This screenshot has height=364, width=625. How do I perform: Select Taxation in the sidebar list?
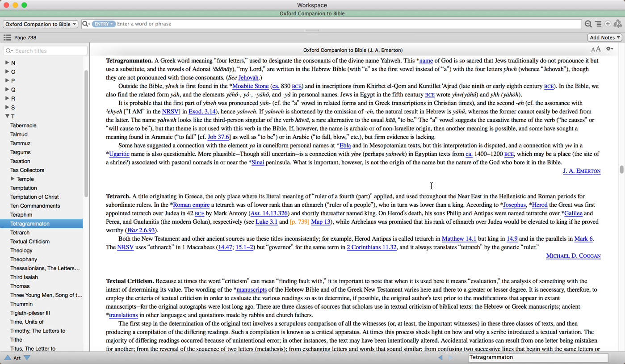[20, 161]
